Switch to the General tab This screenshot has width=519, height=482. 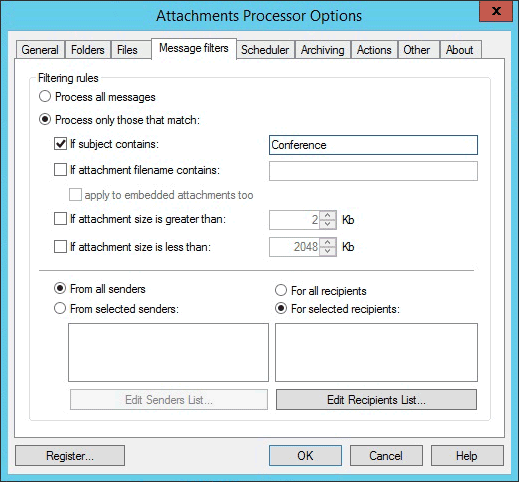[x=40, y=50]
